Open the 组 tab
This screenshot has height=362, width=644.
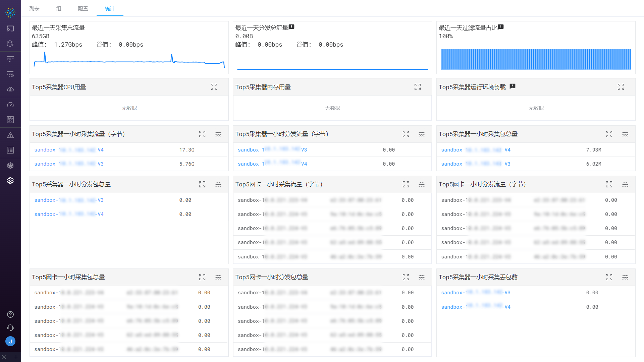pyautogui.click(x=59, y=9)
